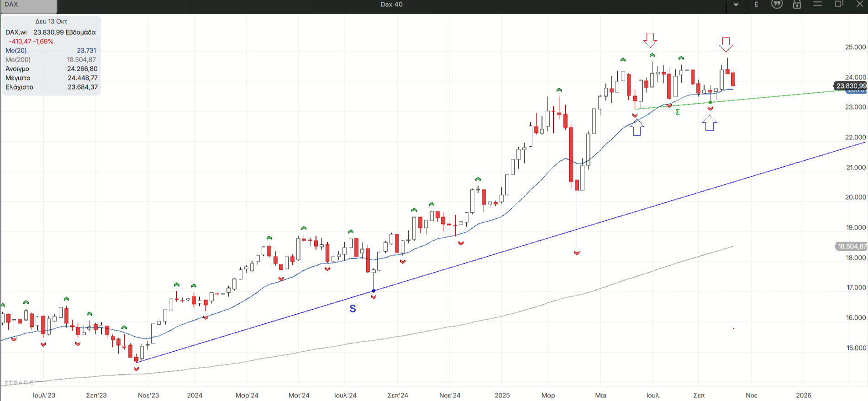The image size is (868, 401).
Task: Click the 18.504,87 moving average price tag
Action: [x=851, y=246]
